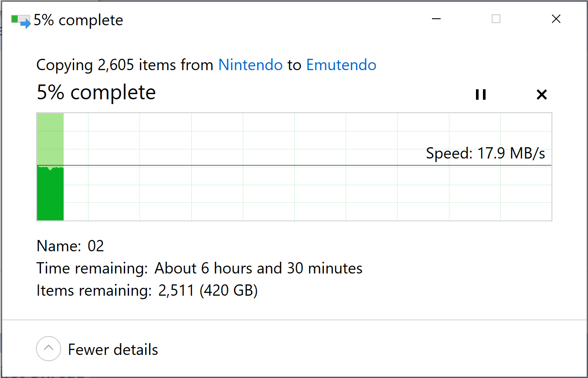Open the Nintendo source folder link
The height and width of the screenshot is (378, 588).
point(250,65)
